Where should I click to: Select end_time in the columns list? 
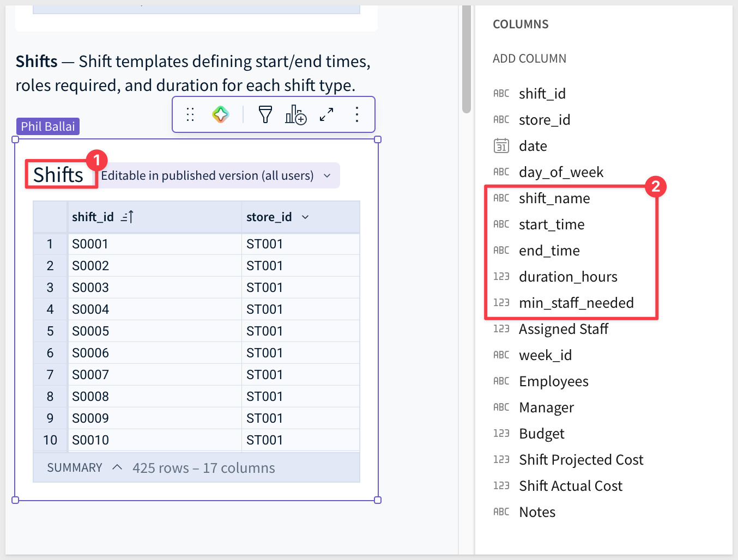549,251
